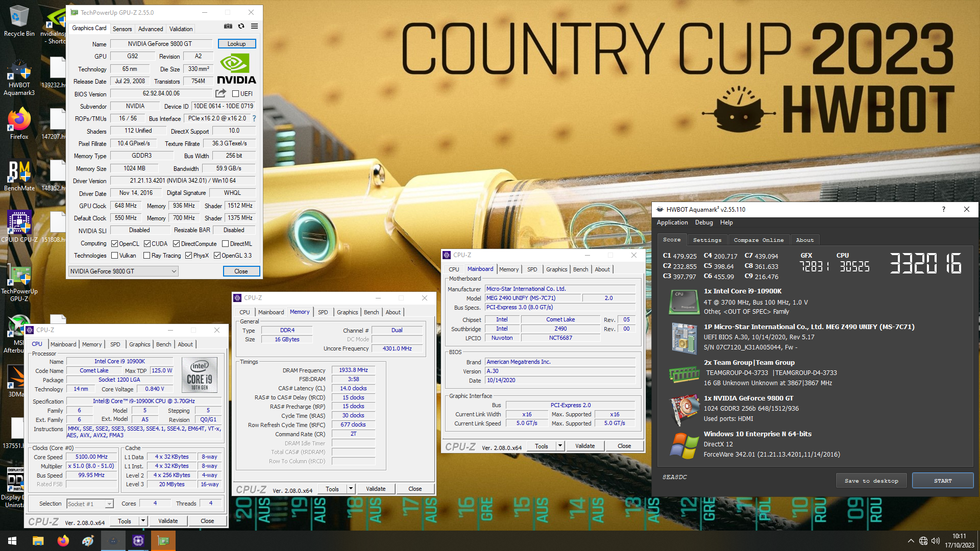This screenshot has width=980, height=551.
Task: Toggle Vulkan checkbox
Action: tap(115, 256)
